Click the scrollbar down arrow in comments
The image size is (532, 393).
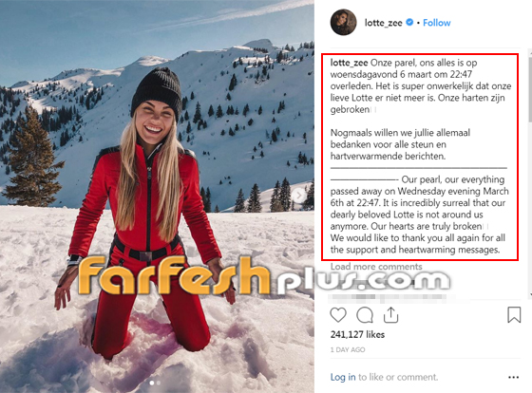click(x=530, y=295)
